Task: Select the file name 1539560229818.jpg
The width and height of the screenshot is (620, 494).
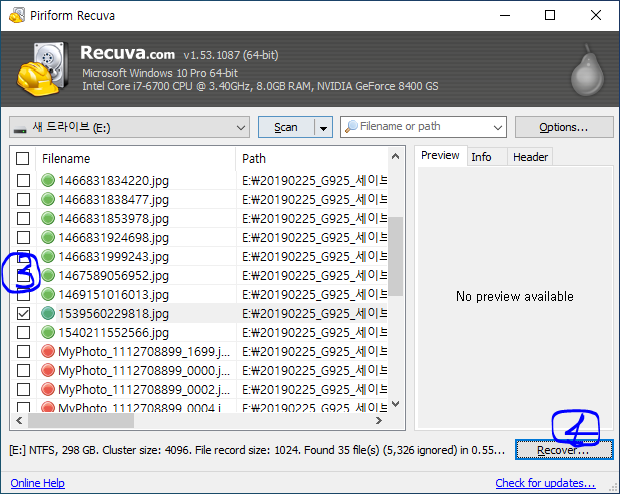Action: coord(113,314)
